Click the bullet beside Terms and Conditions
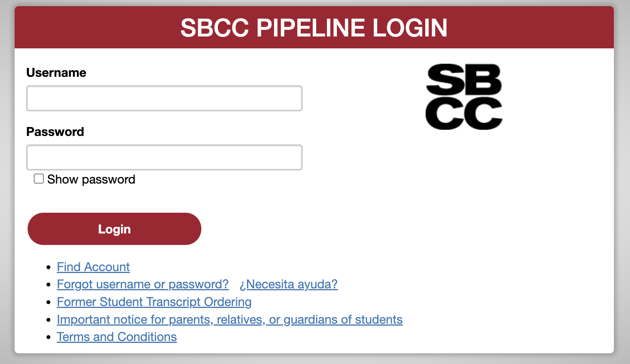This screenshot has height=364, width=630. pos(48,337)
